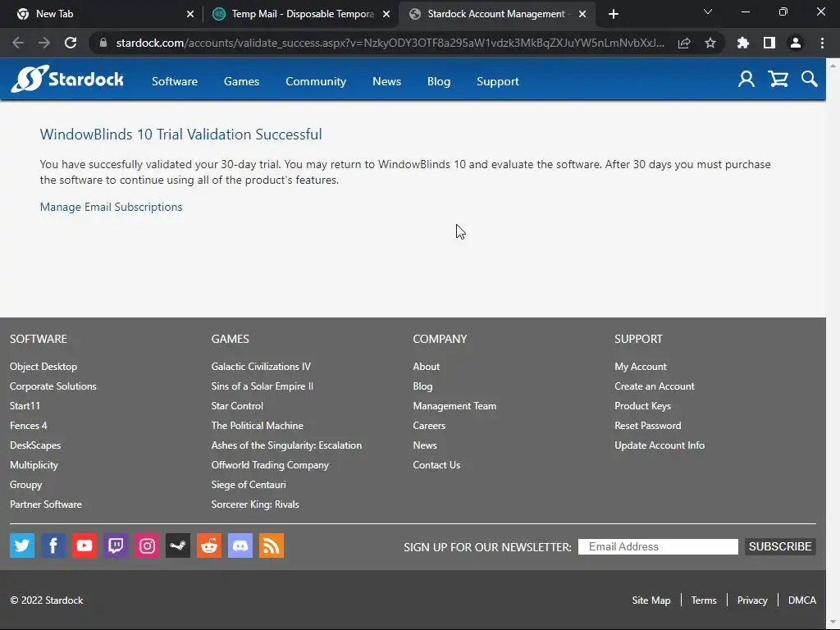Click the Manage Email Subscriptions link

click(x=111, y=207)
